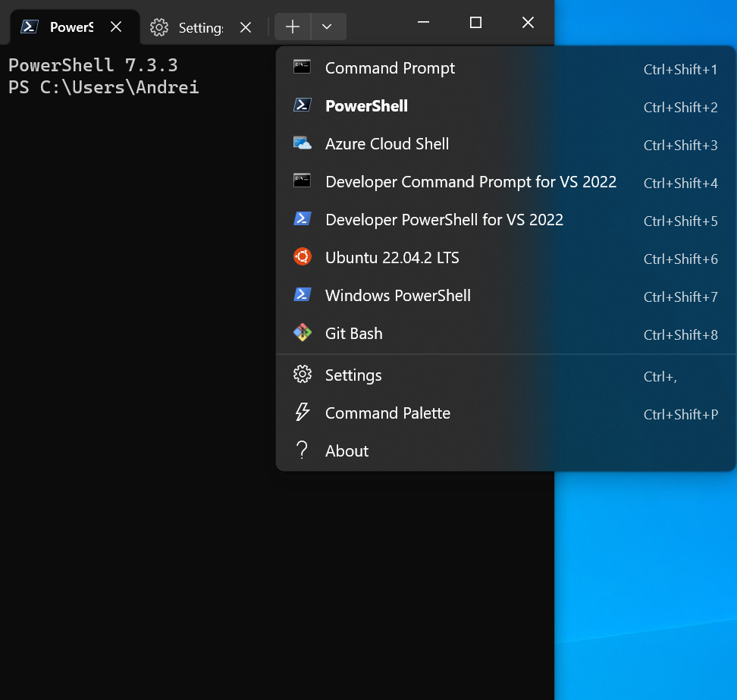Click the Settings gear icon in menu
This screenshot has width=737, height=700.
pyautogui.click(x=303, y=374)
